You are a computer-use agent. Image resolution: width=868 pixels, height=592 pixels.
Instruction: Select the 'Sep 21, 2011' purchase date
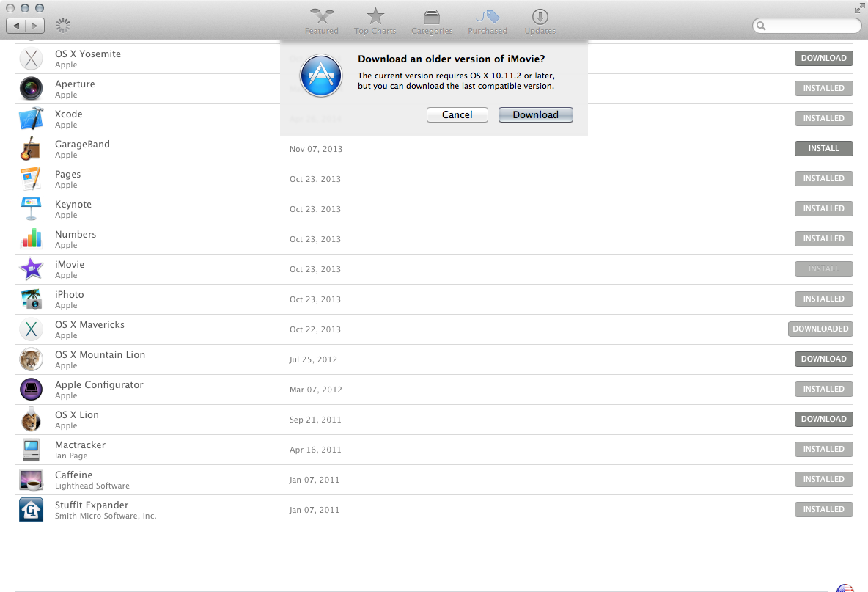[x=315, y=420]
